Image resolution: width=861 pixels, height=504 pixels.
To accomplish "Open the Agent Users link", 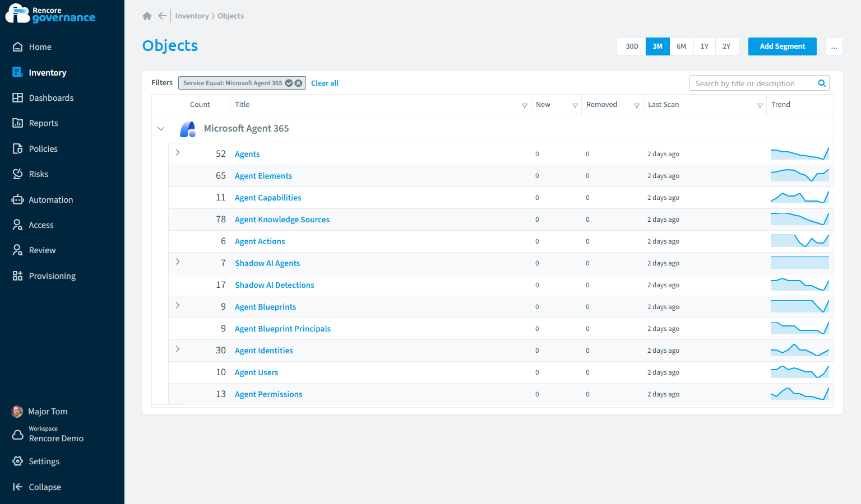I will pos(256,372).
